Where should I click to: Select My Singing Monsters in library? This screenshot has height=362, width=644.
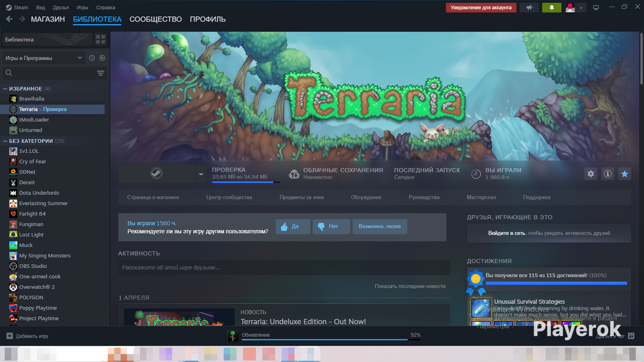pos(45,256)
